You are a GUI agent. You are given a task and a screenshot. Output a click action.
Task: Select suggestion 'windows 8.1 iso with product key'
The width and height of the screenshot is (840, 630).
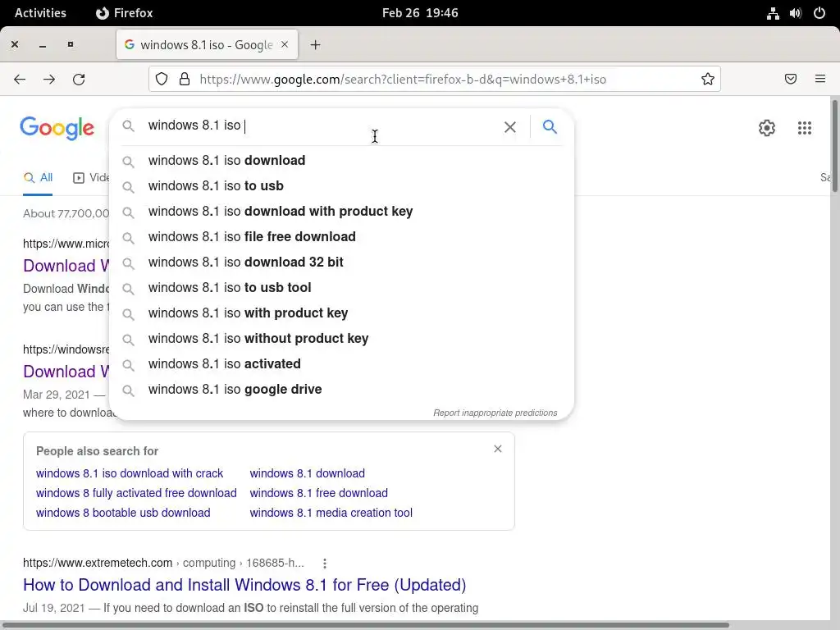(341, 313)
